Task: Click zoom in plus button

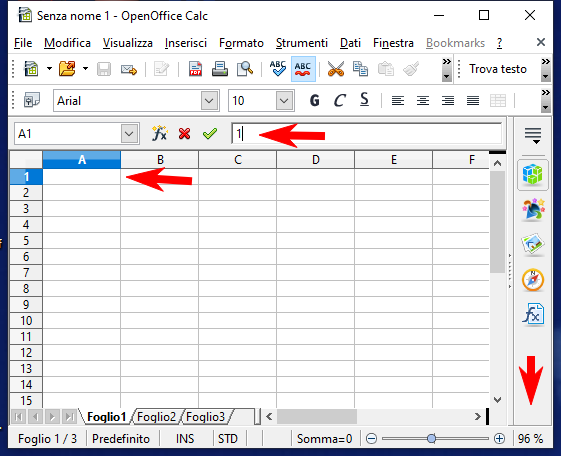Action: tap(499, 438)
